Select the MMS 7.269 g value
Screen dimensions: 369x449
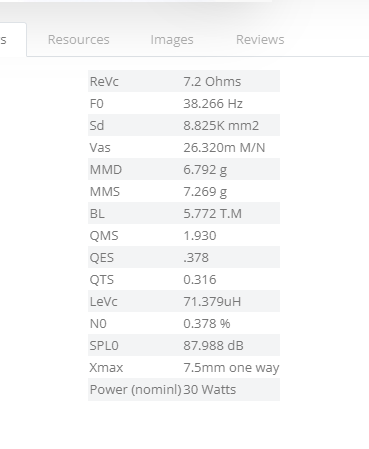[x=205, y=192]
